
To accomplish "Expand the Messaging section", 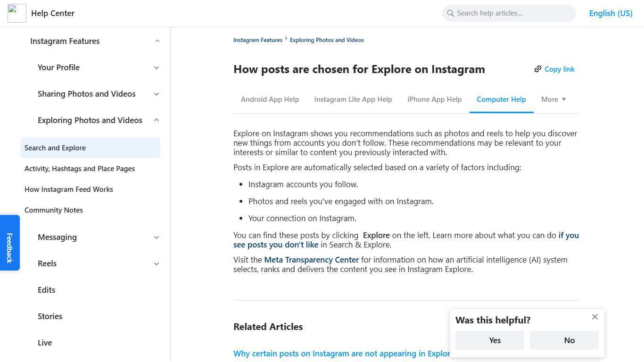I will pos(156,237).
